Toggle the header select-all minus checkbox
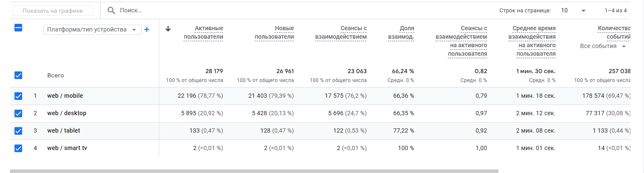The width and height of the screenshot is (644, 173). pos(18,28)
